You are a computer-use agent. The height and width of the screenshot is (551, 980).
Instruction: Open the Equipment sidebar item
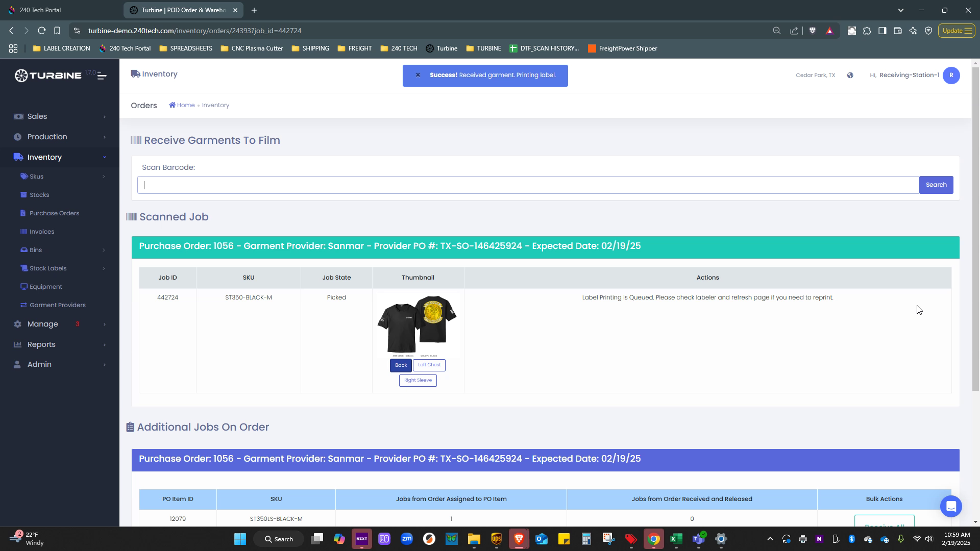coord(45,287)
